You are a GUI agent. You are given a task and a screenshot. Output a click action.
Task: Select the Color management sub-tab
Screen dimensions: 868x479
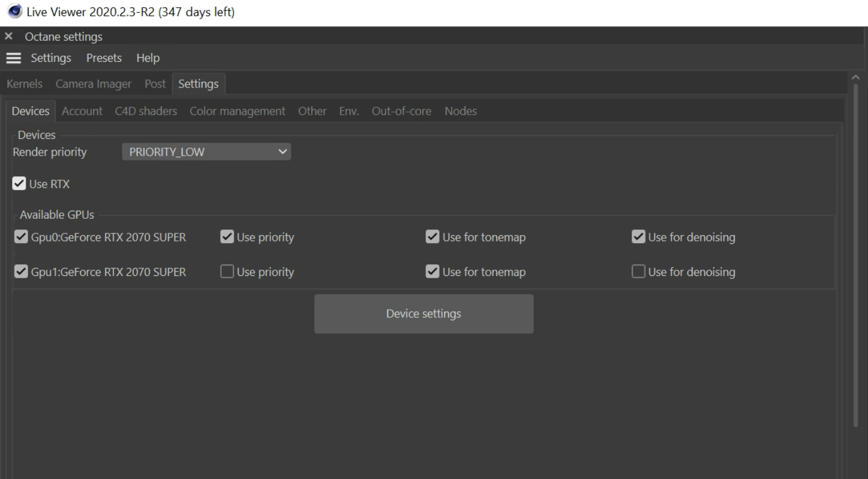237,111
